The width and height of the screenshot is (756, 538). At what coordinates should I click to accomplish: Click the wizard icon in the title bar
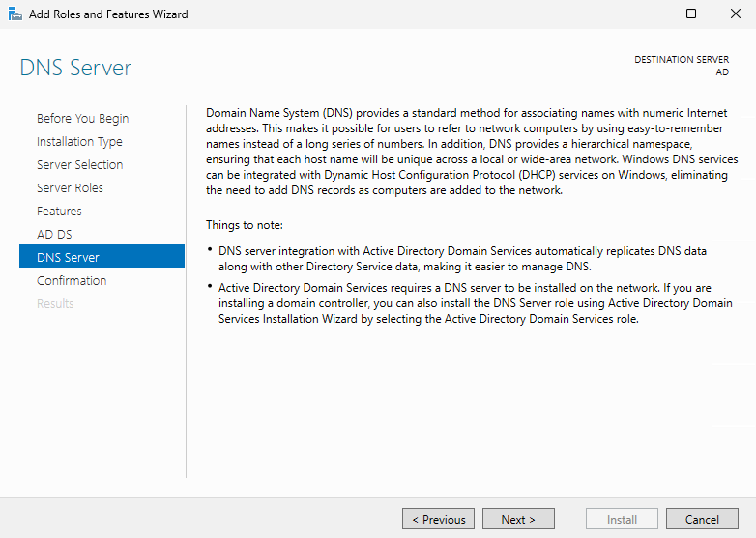pyautogui.click(x=15, y=14)
